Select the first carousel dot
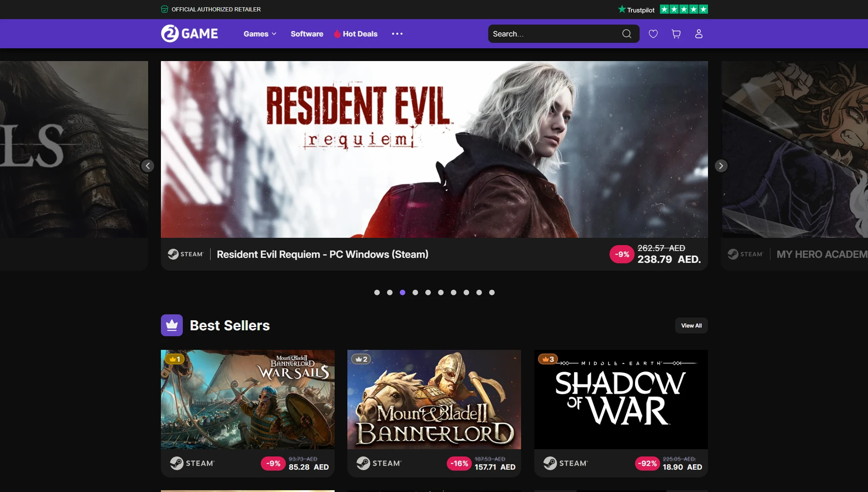Image resolution: width=868 pixels, height=492 pixels. coord(377,292)
